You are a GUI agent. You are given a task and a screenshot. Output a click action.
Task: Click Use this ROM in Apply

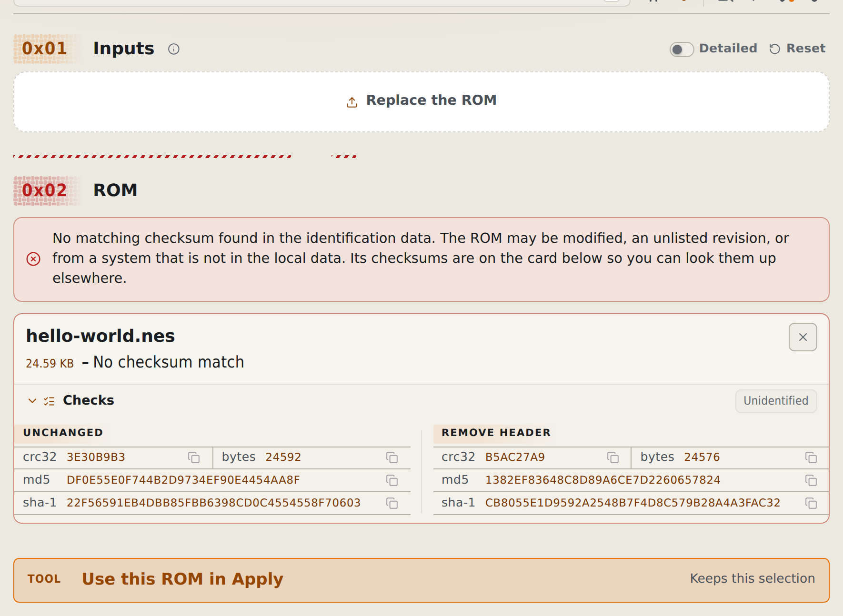tap(421, 580)
